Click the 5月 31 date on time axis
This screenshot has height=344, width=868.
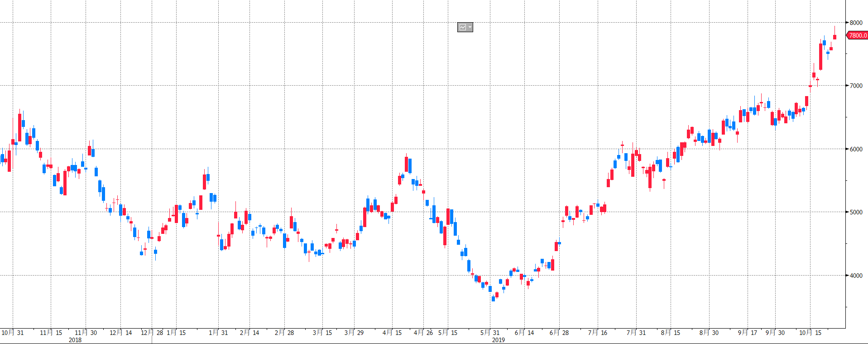pos(490,333)
